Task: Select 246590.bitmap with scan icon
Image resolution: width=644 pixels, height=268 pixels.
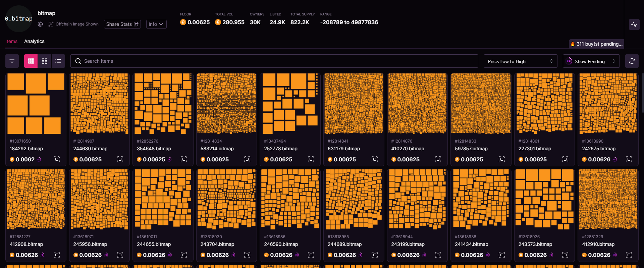Action: [x=311, y=255]
